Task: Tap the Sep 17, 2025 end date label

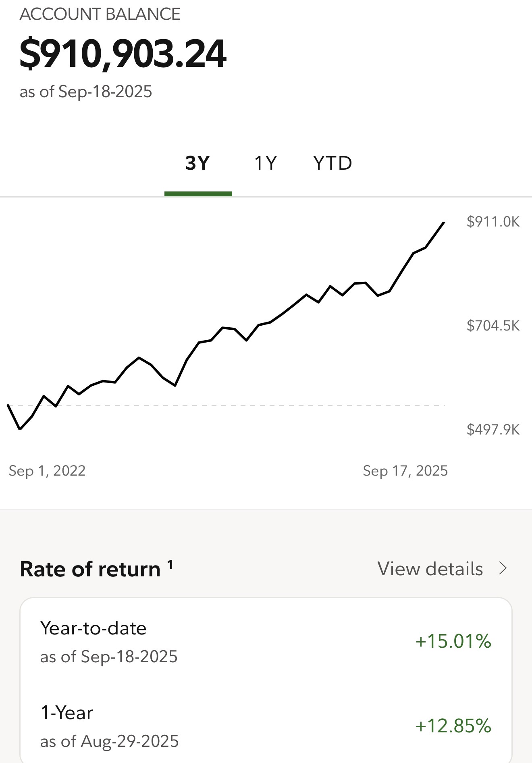Action: point(405,471)
